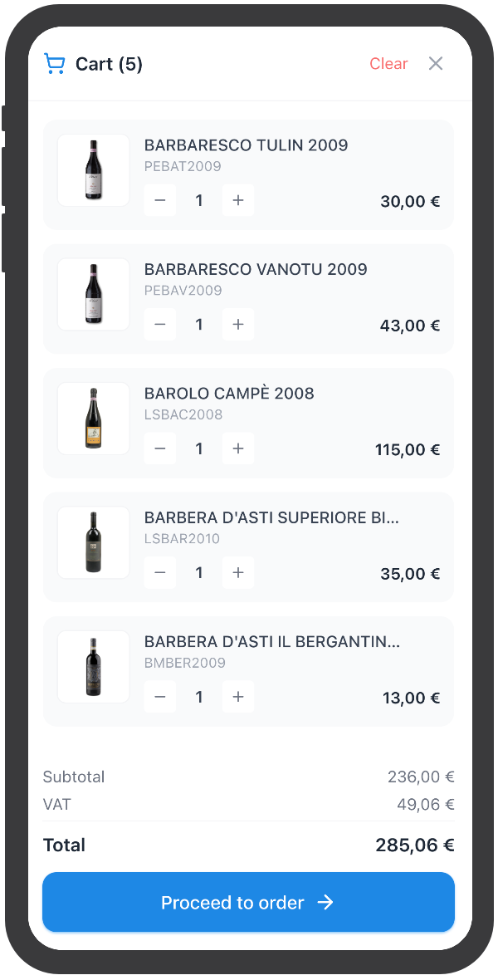Decrease quantity of Barbaresco Tulin 2009

[160, 200]
